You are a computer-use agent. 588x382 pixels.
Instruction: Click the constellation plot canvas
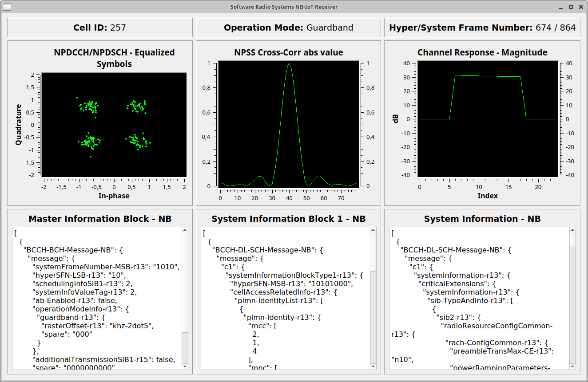[x=114, y=125]
